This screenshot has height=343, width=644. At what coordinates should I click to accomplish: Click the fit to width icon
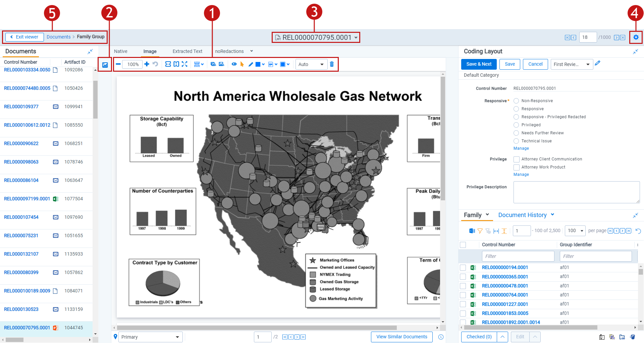click(x=168, y=64)
